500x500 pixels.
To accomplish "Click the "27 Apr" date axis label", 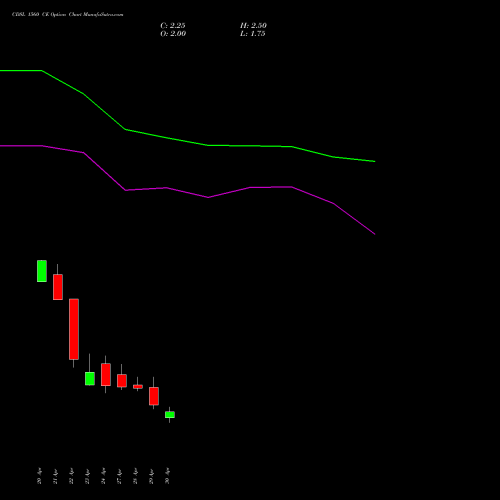I will coord(119,476).
